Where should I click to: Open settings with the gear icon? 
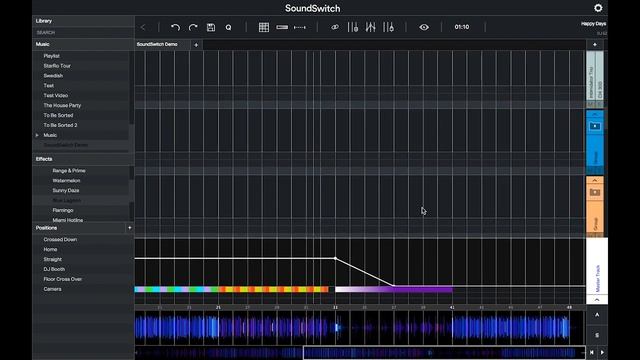tap(598, 8)
